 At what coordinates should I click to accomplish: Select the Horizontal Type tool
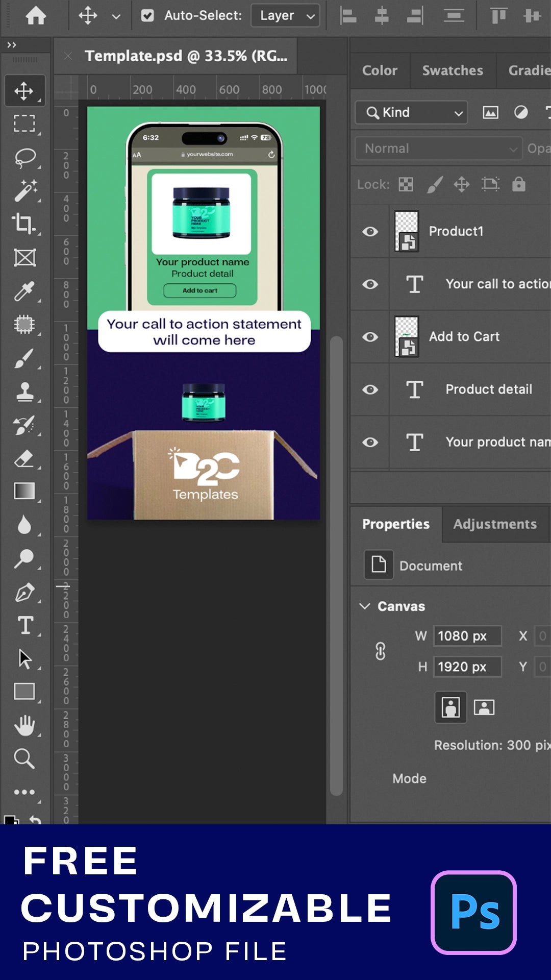click(24, 626)
